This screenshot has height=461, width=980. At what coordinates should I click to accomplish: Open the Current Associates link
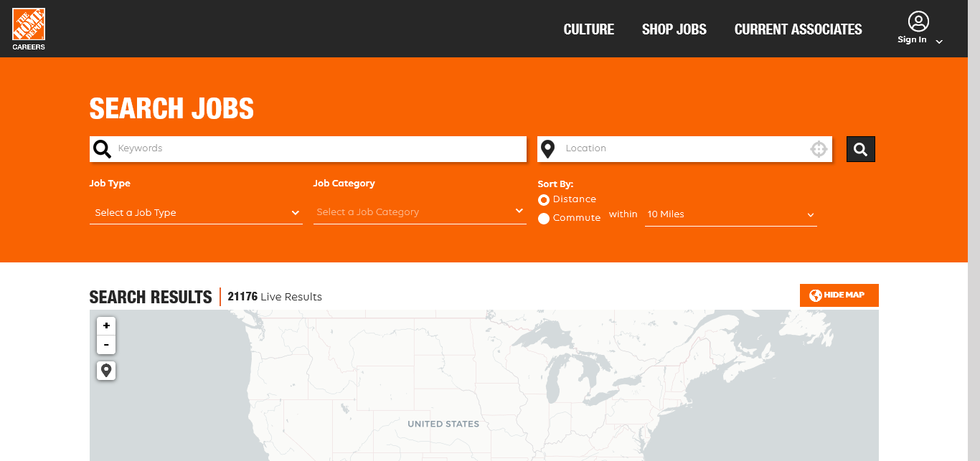pyautogui.click(x=798, y=29)
